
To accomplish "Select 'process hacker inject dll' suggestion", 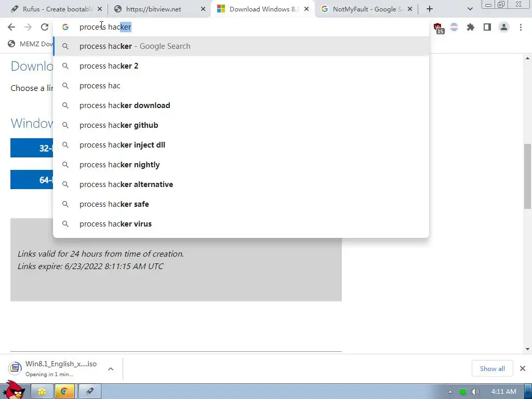I will (x=241, y=145).
